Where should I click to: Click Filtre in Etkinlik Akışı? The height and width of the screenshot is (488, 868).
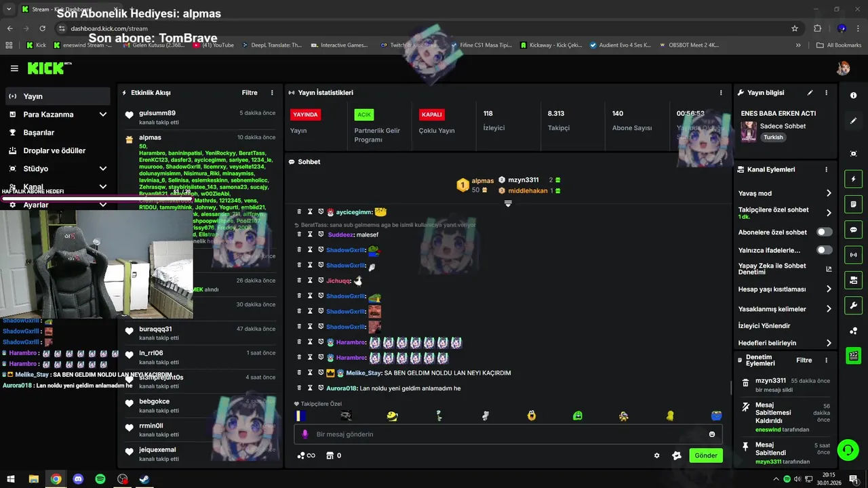tap(250, 93)
